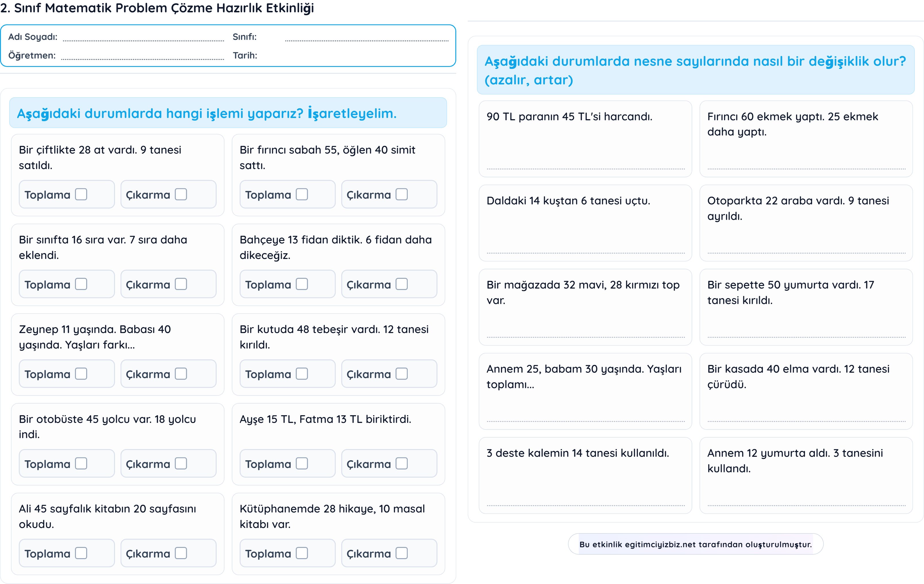Check Toplama for the 28 hikaye kitabı problem
This screenshot has height=584, width=924.
302,553
